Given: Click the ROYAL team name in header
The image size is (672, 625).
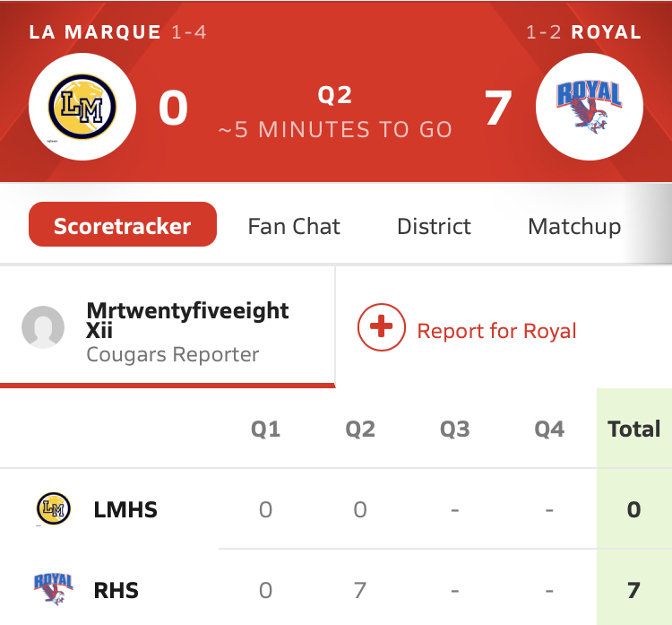Looking at the screenshot, I should (607, 33).
